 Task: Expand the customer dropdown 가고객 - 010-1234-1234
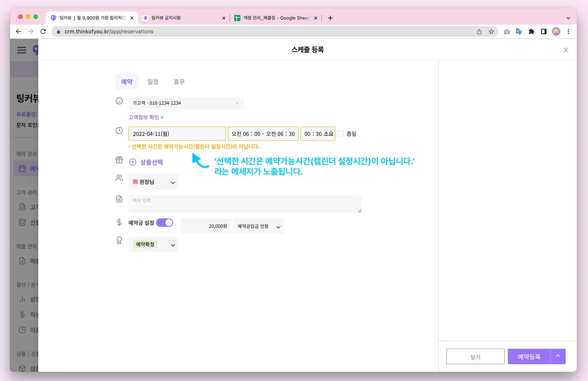(x=186, y=103)
